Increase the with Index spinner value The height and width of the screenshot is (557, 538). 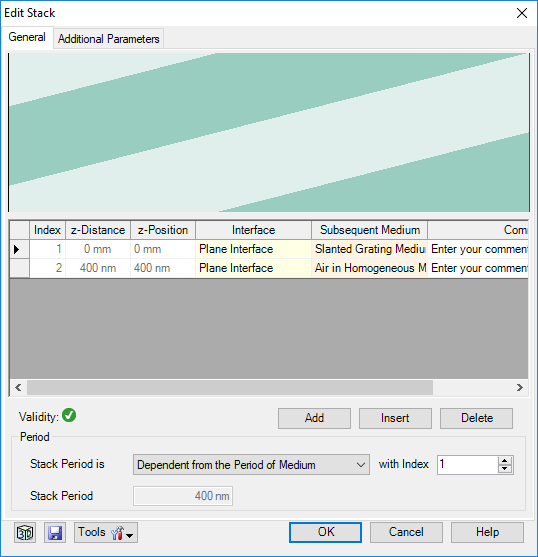505,460
